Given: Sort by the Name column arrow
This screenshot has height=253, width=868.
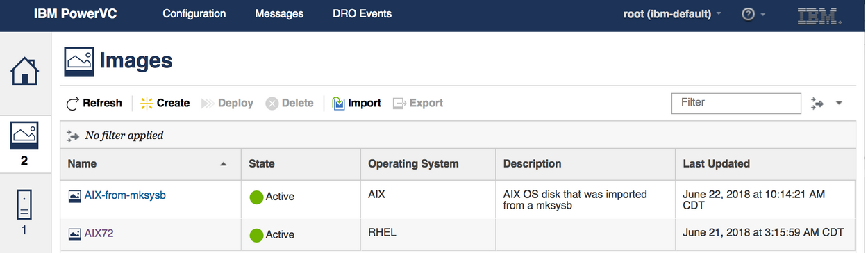Looking at the screenshot, I should pyautogui.click(x=224, y=164).
